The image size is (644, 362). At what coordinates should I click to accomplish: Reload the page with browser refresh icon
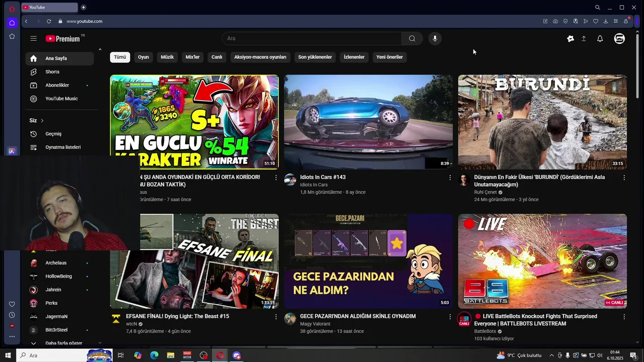click(49, 21)
